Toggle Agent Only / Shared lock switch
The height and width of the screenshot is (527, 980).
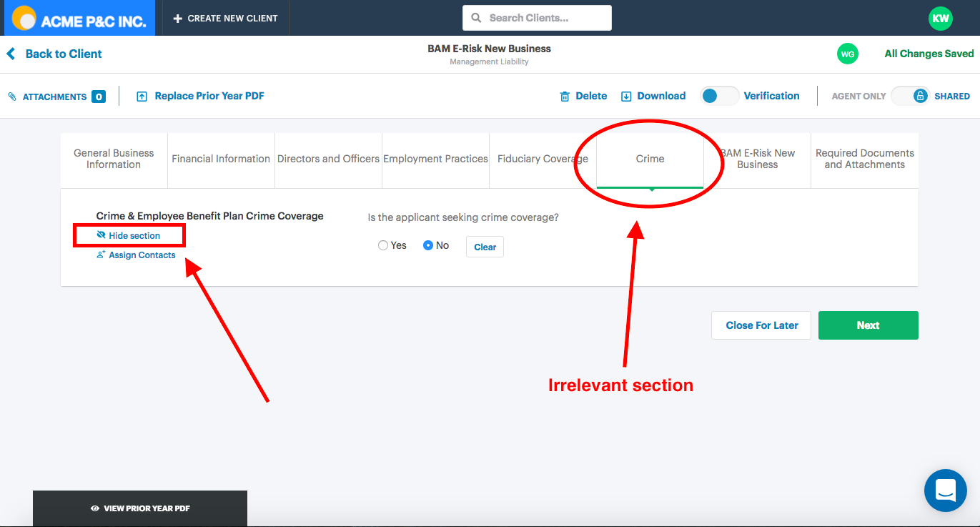pyautogui.click(x=910, y=96)
